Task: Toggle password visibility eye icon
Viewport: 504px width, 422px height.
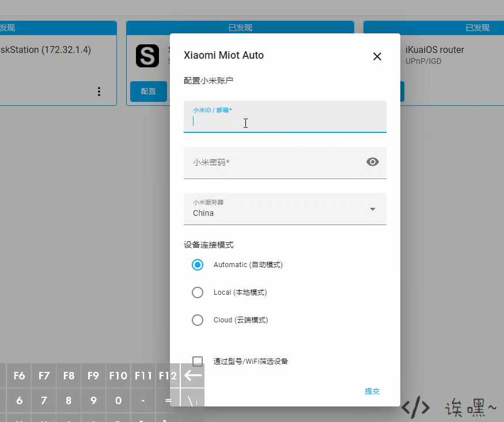Action: [x=373, y=162]
